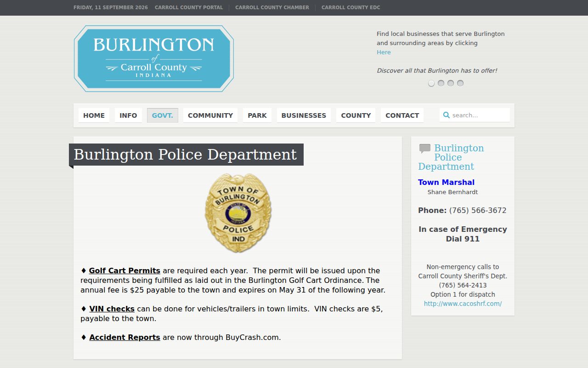Select the third slideshow dot
Viewport: 588px width, 368px height.
point(451,83)
